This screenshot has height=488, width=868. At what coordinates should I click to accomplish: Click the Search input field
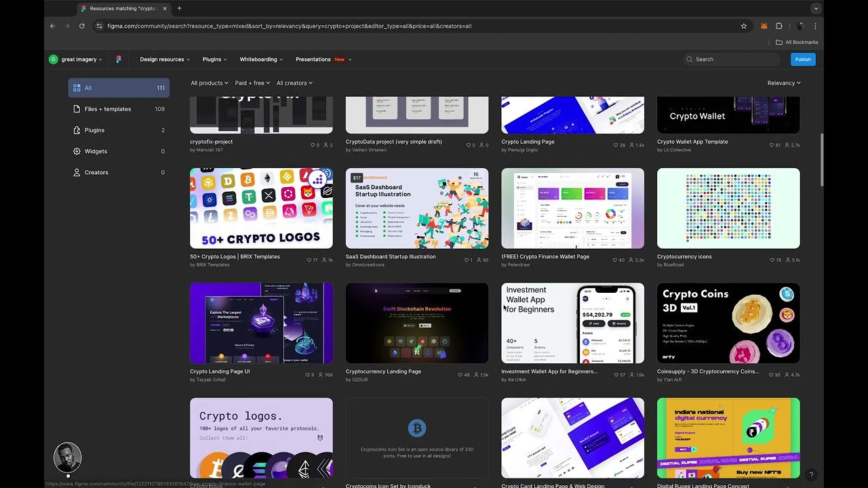732,59
